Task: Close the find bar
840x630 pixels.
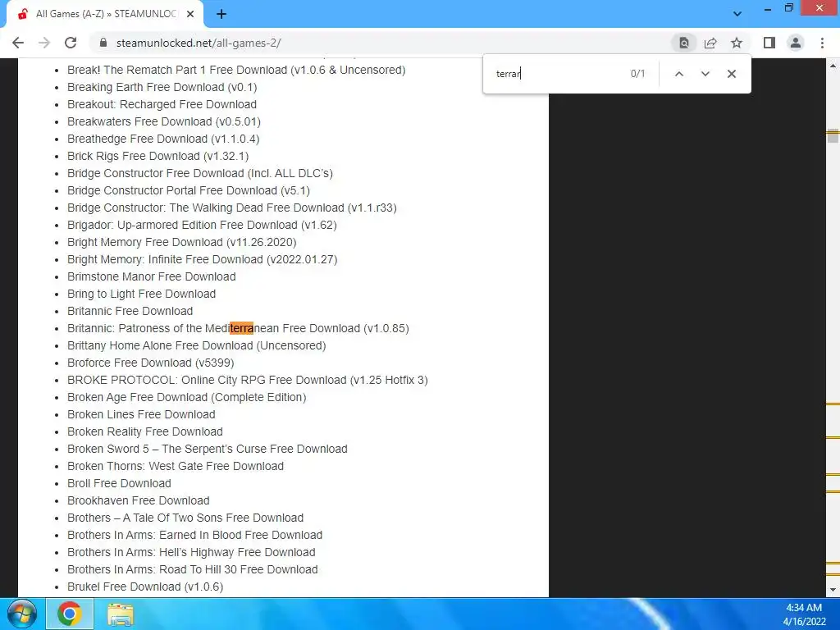Action: coord(731,74)
